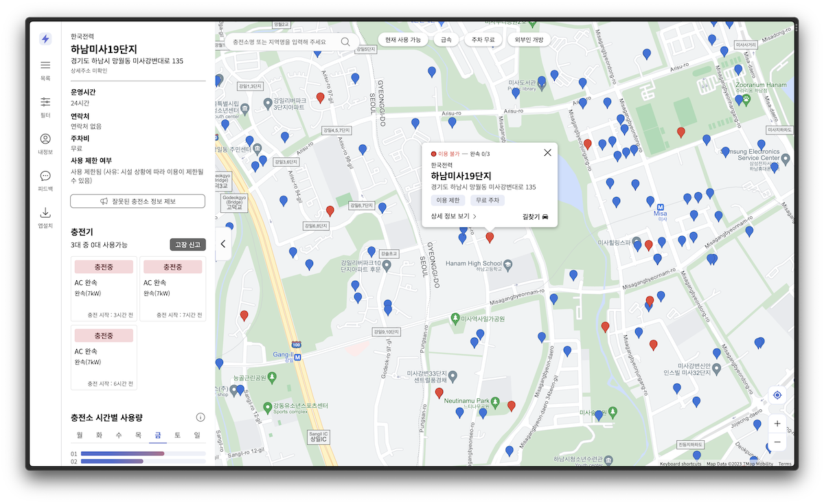Click the 고장 신고 button

[187, 244]
